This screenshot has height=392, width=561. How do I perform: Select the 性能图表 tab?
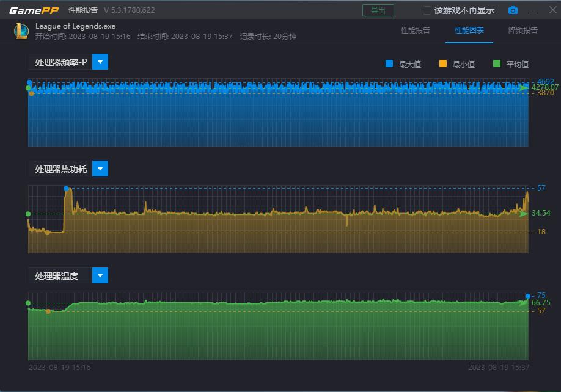coord(469,31)
